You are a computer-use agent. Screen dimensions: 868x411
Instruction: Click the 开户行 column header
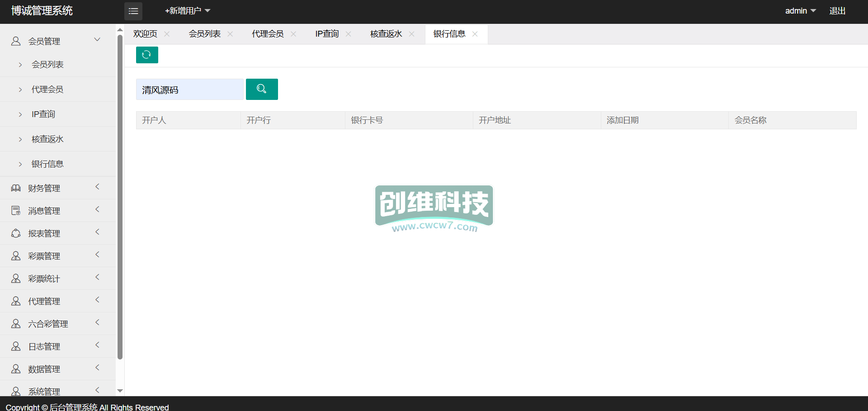tap(293, 120)
